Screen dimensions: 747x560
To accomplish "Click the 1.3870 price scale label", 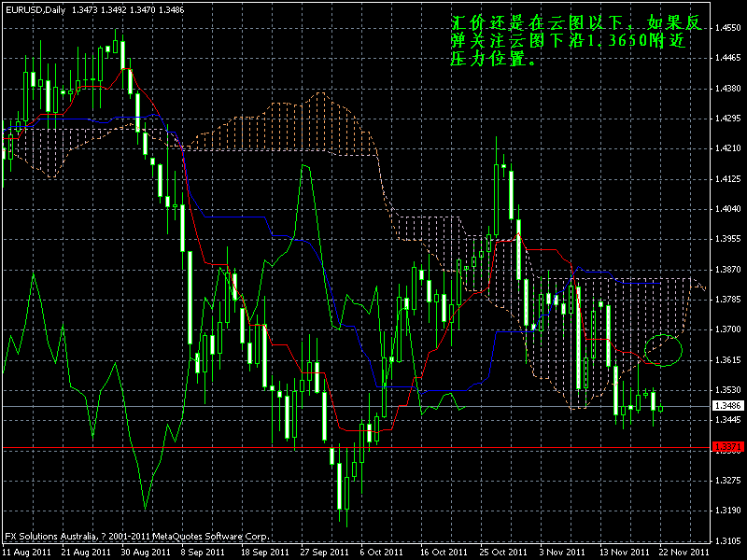I will pos(728,269).
